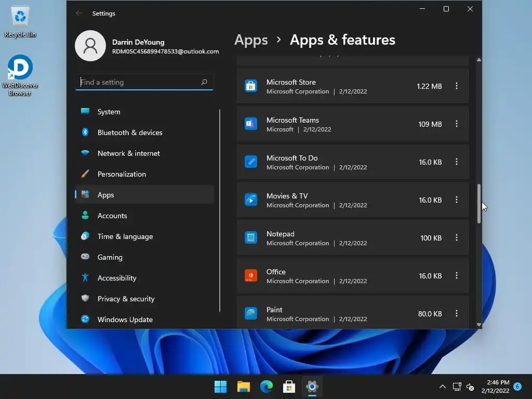
Task: Select the Recycle Bin desktop icon
Action: click(20, 22)
